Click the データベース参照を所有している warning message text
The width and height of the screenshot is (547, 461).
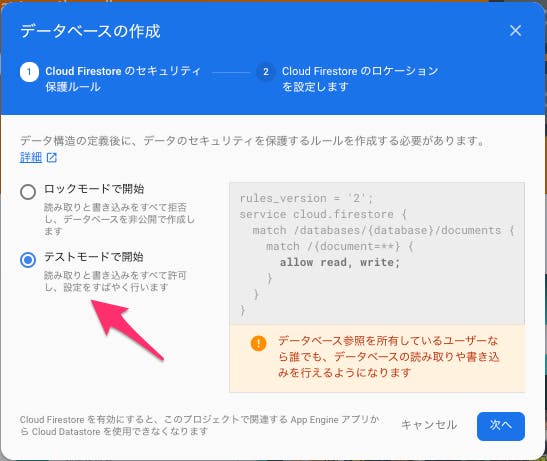click(389, 357)
